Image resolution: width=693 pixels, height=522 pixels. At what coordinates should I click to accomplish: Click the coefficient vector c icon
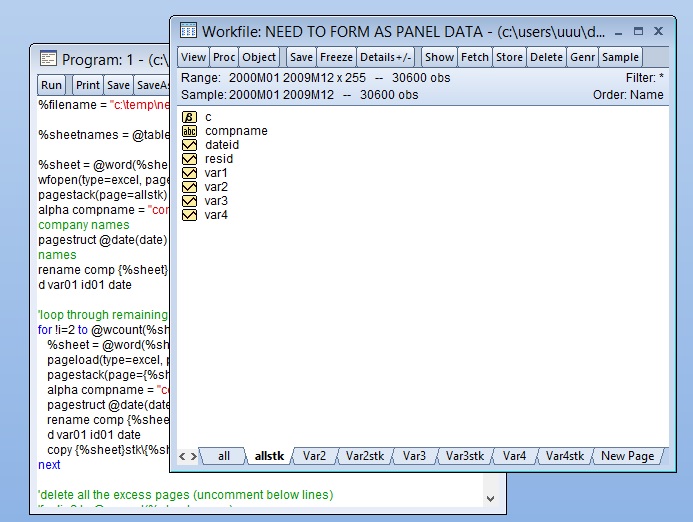click(x=189, y=117)
